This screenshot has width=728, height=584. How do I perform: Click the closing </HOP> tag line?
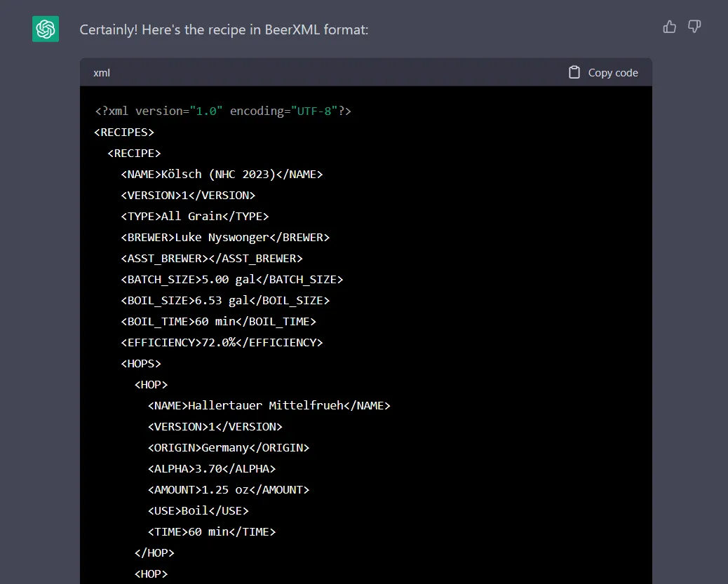(x=154, y=553)
